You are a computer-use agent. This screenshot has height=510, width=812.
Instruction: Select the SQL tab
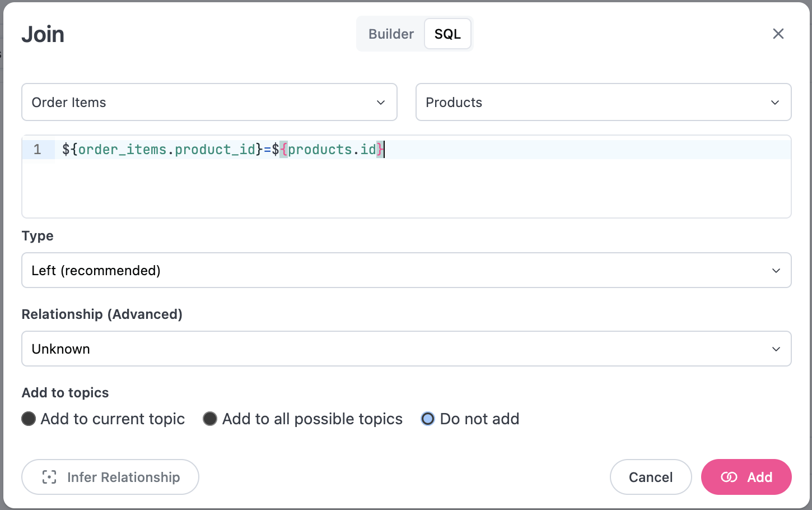[447, 34]
